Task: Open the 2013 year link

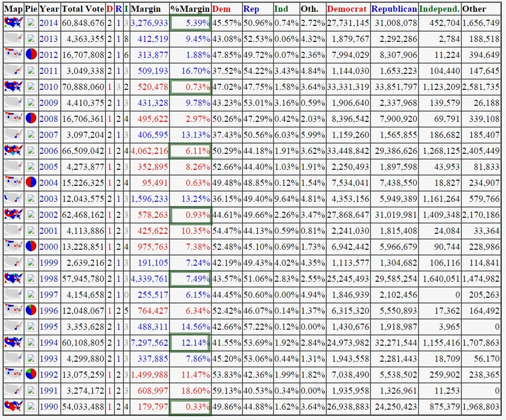Action: 49,39
